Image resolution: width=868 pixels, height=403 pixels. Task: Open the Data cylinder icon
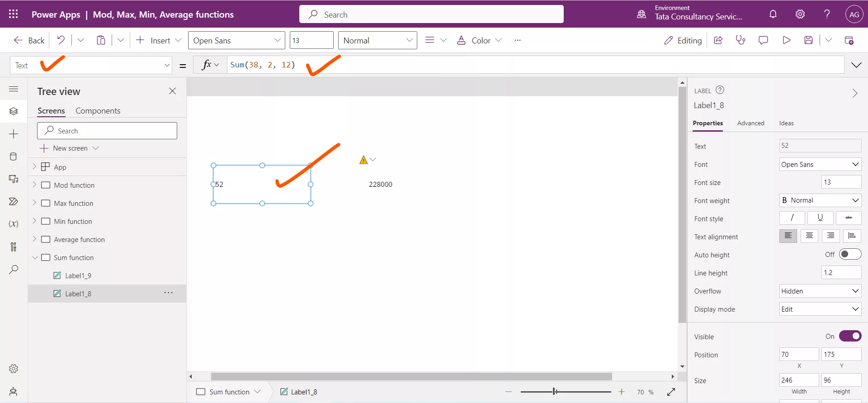[14, 156]
